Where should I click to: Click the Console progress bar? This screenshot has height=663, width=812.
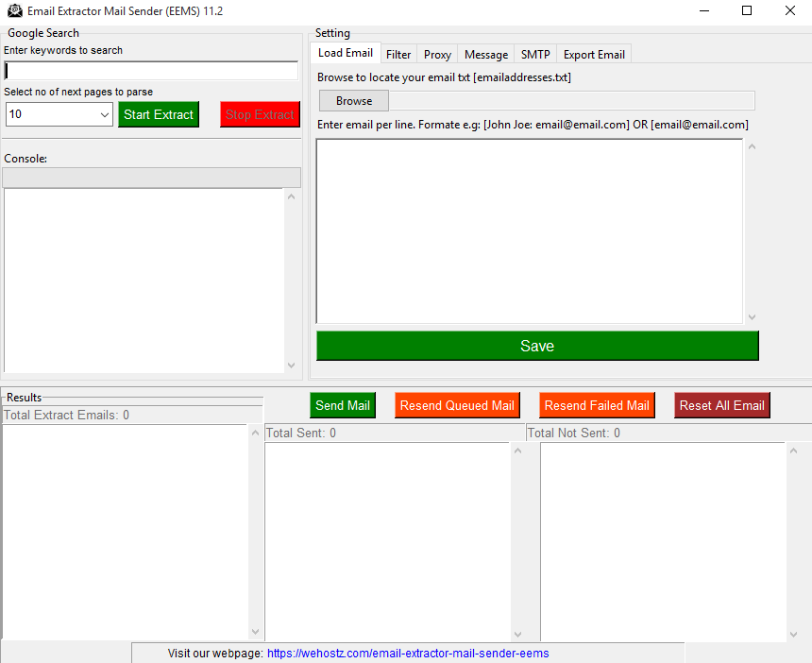(x=151, y=178)
